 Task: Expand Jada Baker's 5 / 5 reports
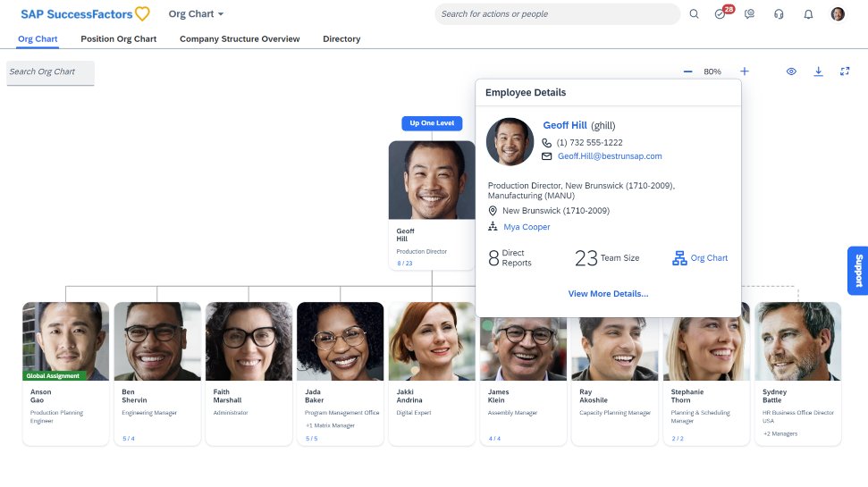[x=311, y=439]
